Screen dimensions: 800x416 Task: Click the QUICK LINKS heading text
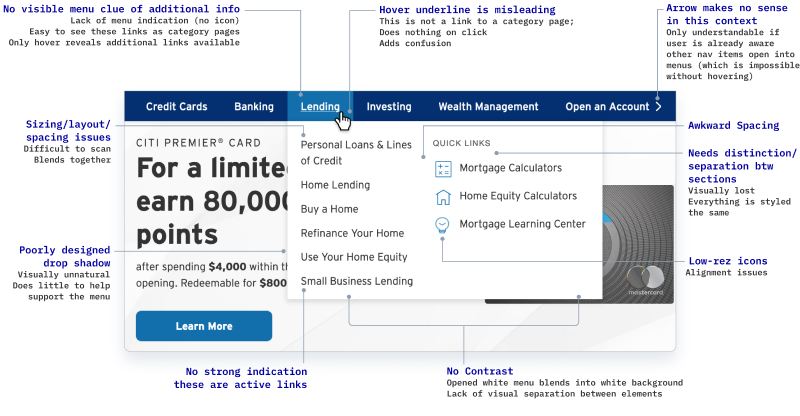[x=461, y=143]
